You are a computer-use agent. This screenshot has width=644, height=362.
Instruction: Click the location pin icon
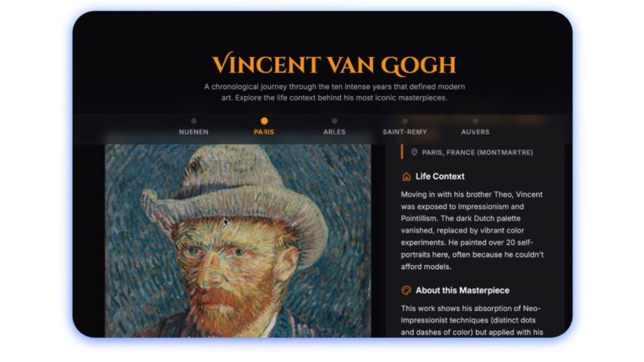(x=414, y=152)
